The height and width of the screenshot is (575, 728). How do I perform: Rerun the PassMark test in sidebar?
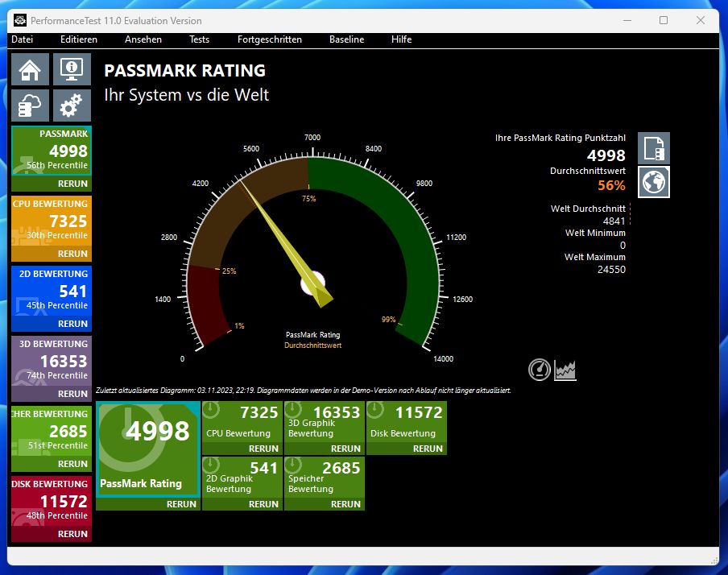(52, 184)
